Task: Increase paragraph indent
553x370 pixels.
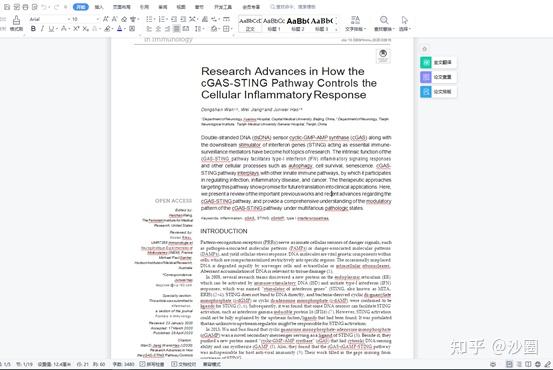Action: [x=183, y=19]
